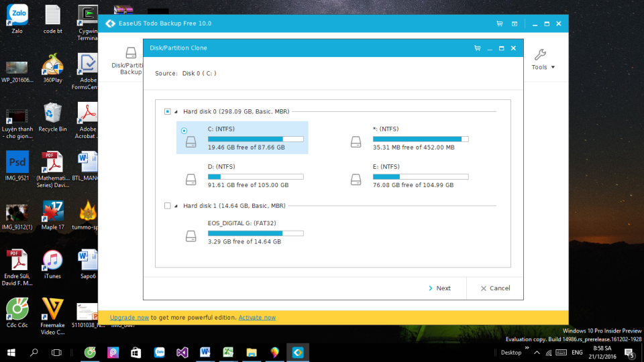
Task: Open the taskbar search magnifier
Action: click(x=34, y=353)
